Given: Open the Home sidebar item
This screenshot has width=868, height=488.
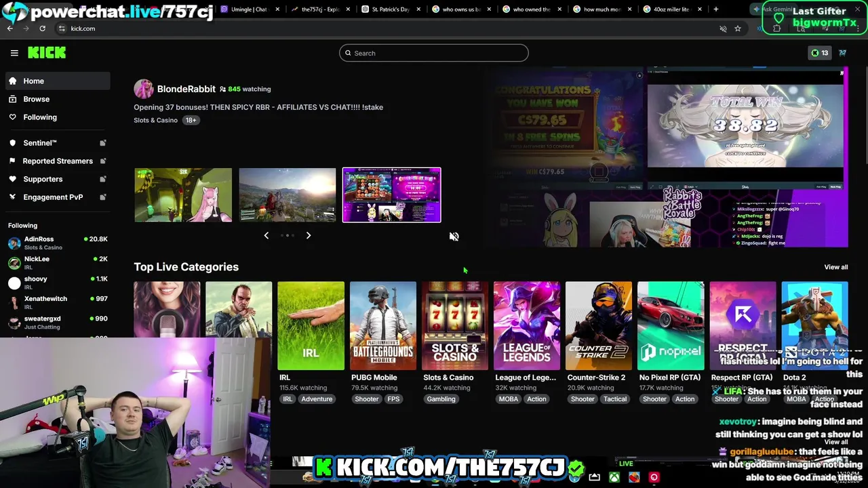Looking at the screenshot, I should tap(58, 81).
